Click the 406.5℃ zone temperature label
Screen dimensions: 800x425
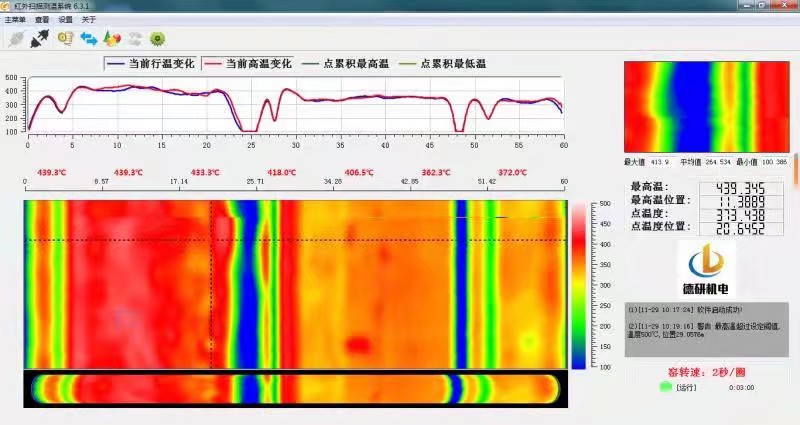click(359, 172)
